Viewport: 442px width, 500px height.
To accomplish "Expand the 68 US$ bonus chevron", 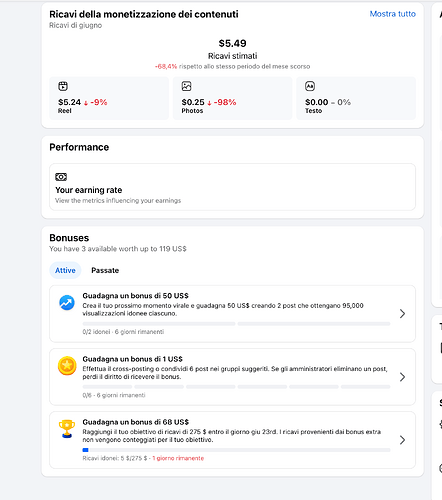I will [x=402, y=440].
